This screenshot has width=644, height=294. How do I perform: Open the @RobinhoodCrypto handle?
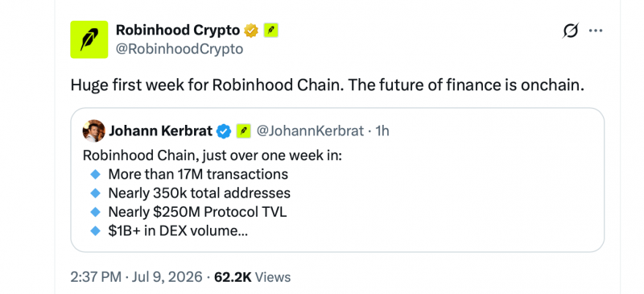pyautogui.click(x=180, y=49)
